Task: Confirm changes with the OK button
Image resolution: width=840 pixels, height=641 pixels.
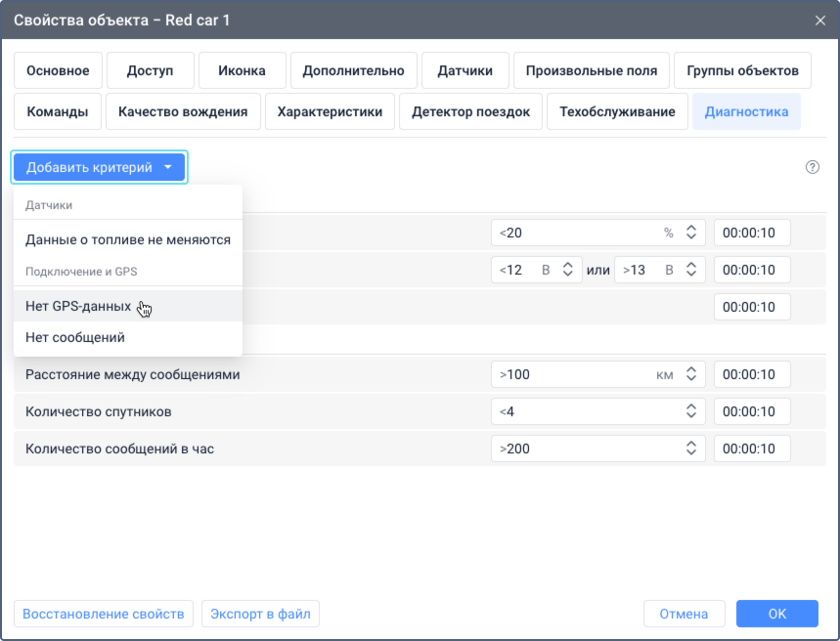Action: 776,614
